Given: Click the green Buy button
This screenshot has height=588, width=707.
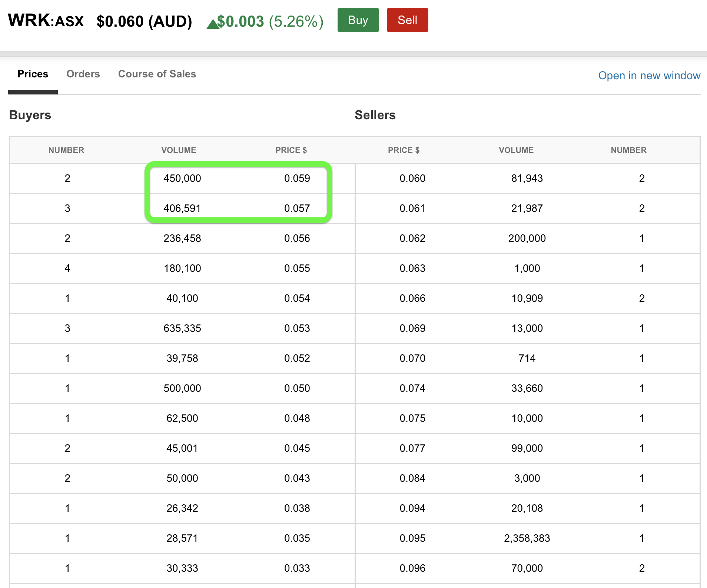Looking at the screenshot, I should pos(358,20).
